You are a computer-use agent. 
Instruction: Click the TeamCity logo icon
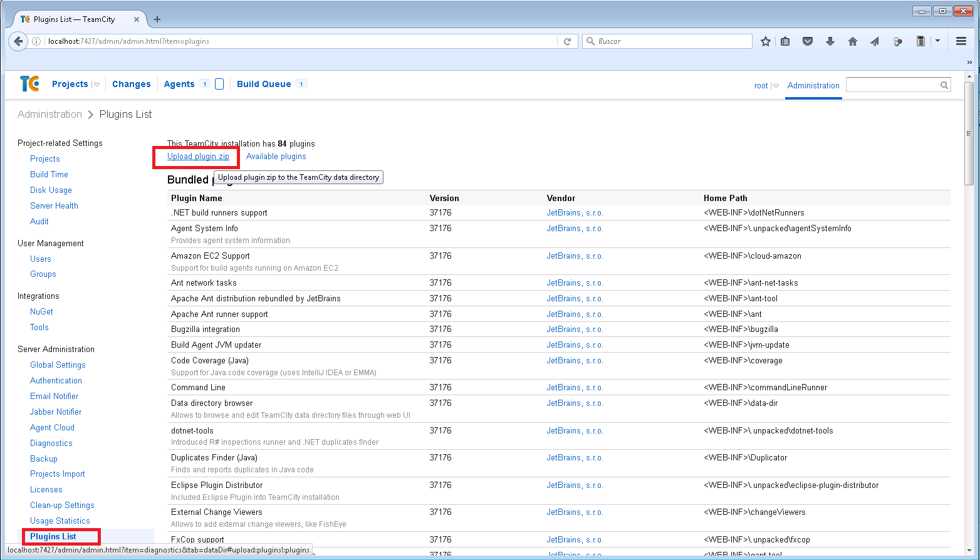[x=29, y=84]
